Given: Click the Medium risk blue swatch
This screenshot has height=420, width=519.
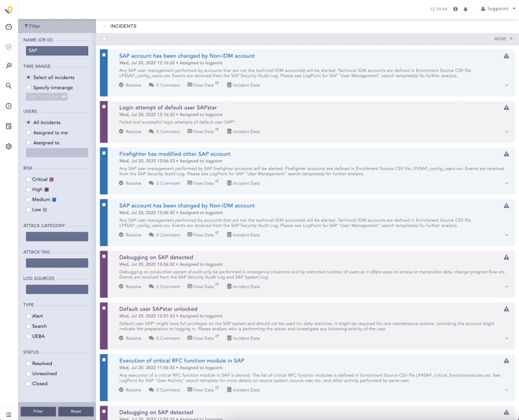Looking at the screenshot, I should point(54,200).
